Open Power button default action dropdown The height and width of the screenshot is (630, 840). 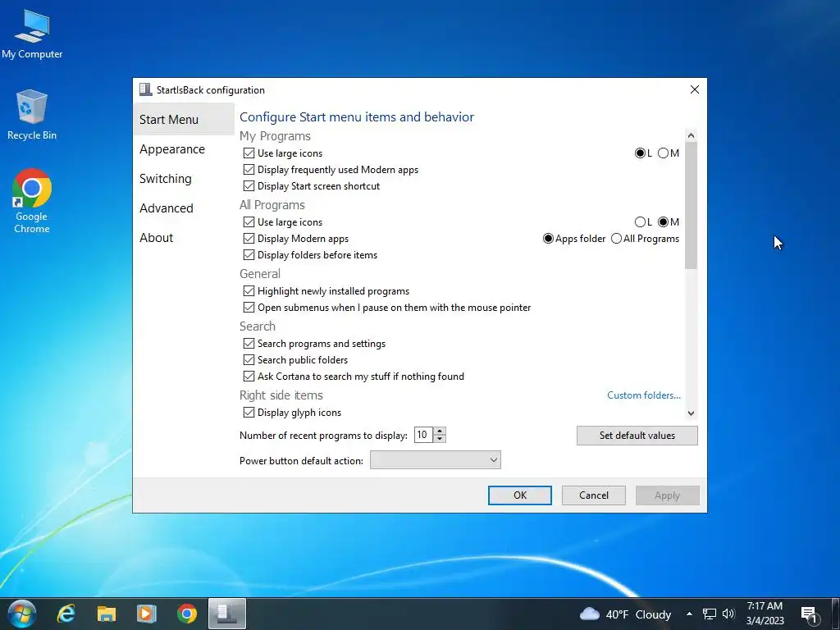[x=436, y=460]
